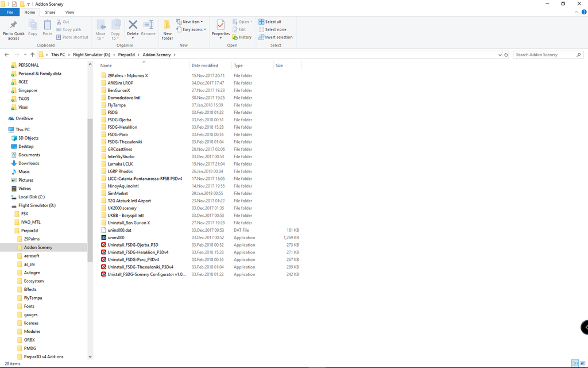Refresh the Addon Scenery folder view
This screenshot has height=368, width=588.
point(506,55)
